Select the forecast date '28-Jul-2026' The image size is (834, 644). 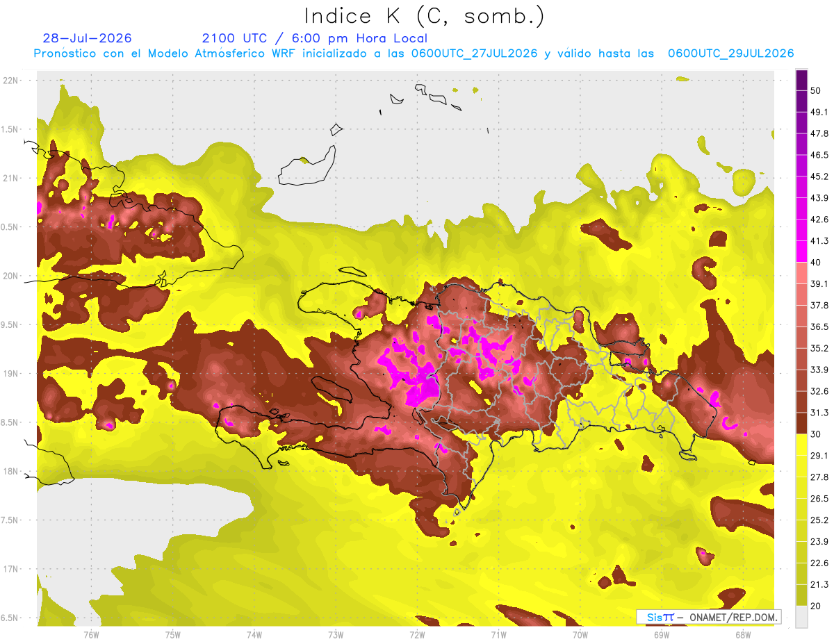[x=87, y=38]
